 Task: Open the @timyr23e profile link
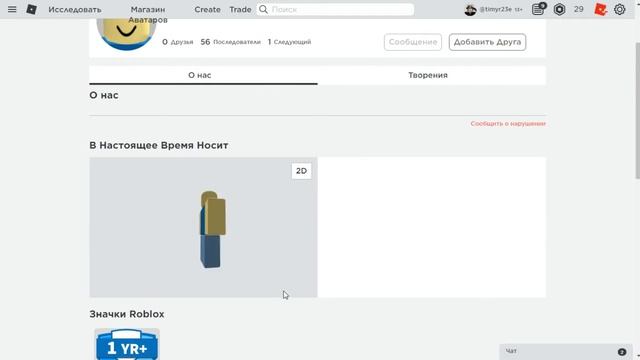point(496,9)
